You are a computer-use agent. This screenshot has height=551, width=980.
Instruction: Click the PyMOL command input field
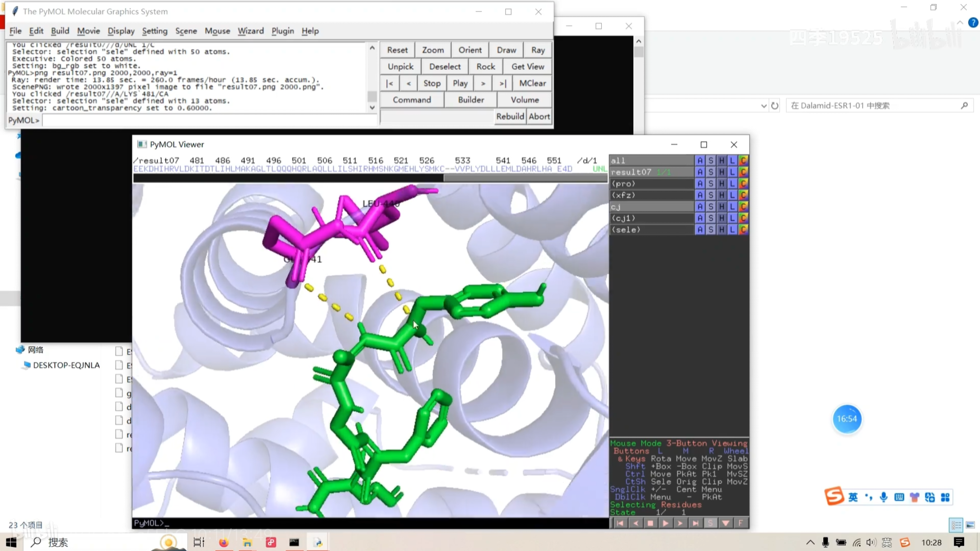pyautogui.click(x=210, y=120)
